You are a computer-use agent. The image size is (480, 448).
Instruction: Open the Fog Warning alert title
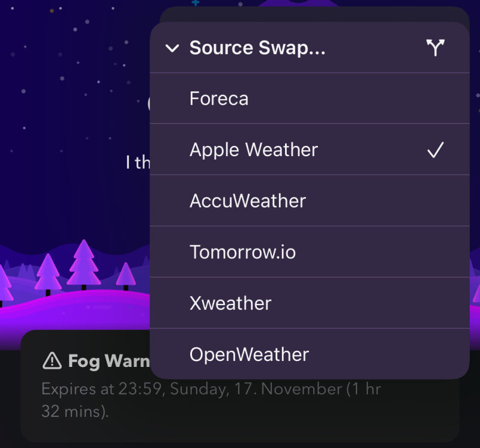[x=109, y=361]
